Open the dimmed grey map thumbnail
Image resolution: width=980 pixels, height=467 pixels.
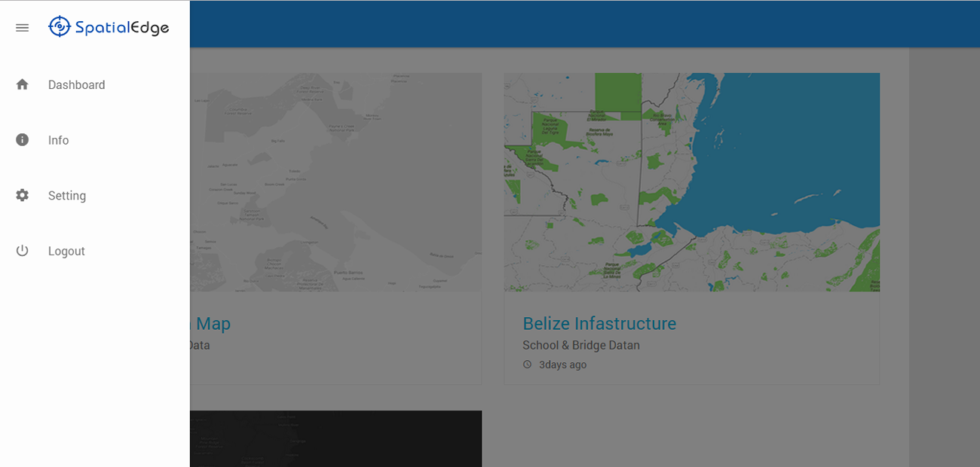335,182
